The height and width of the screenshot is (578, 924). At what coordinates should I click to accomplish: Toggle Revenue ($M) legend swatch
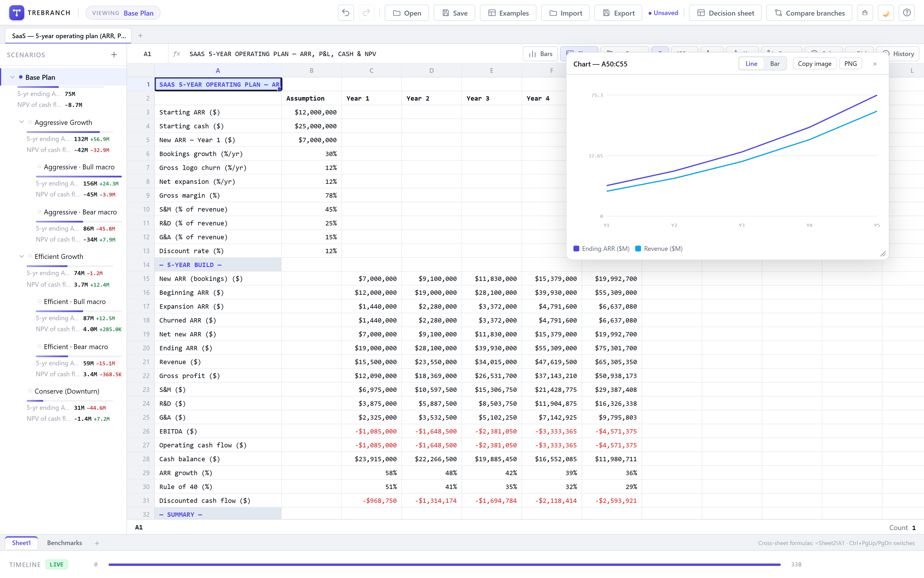[638, 249]
